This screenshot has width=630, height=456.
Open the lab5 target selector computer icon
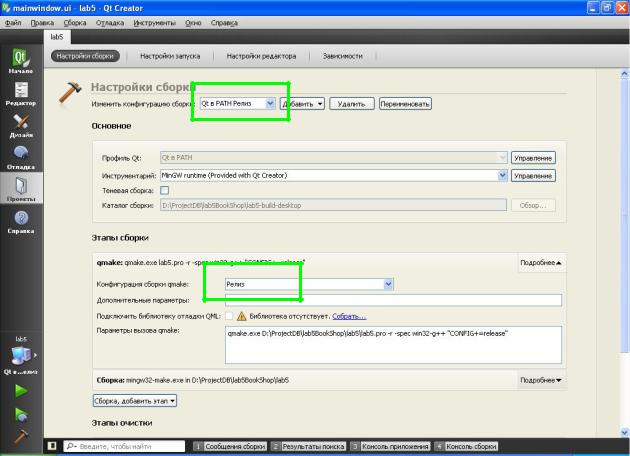21,355
